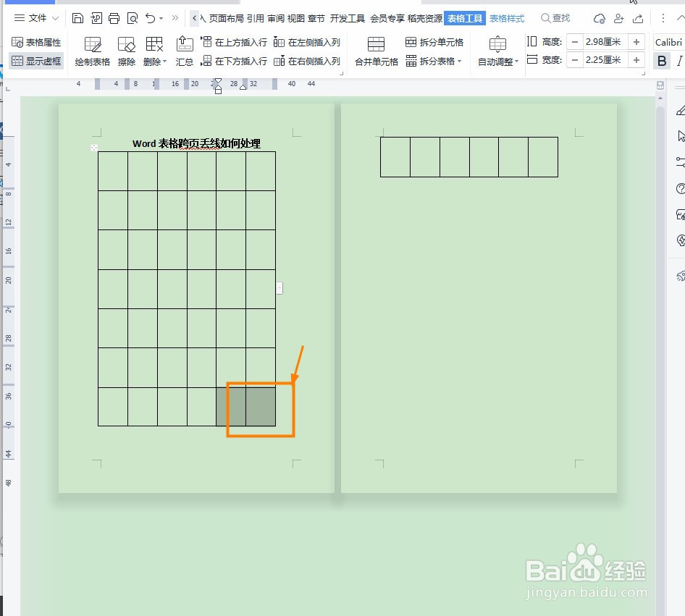Screen dimensions: 685x616
Task: Switch to 审阅 tab
Action: (276, 18)
